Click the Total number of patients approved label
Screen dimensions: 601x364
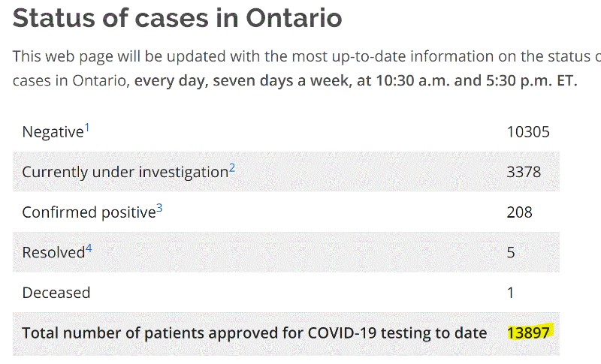tap(255, 333)
